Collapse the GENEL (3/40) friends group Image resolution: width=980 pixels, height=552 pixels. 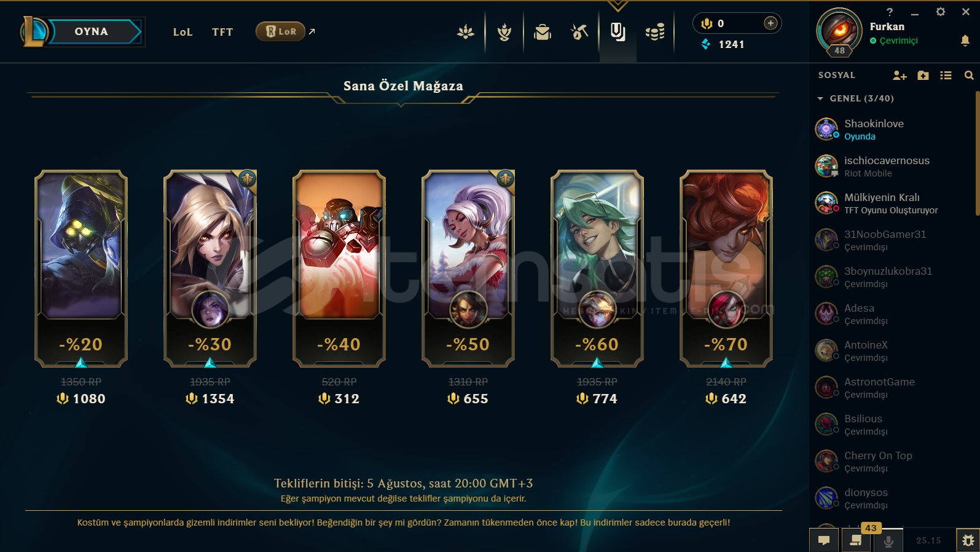coord(856,98)
